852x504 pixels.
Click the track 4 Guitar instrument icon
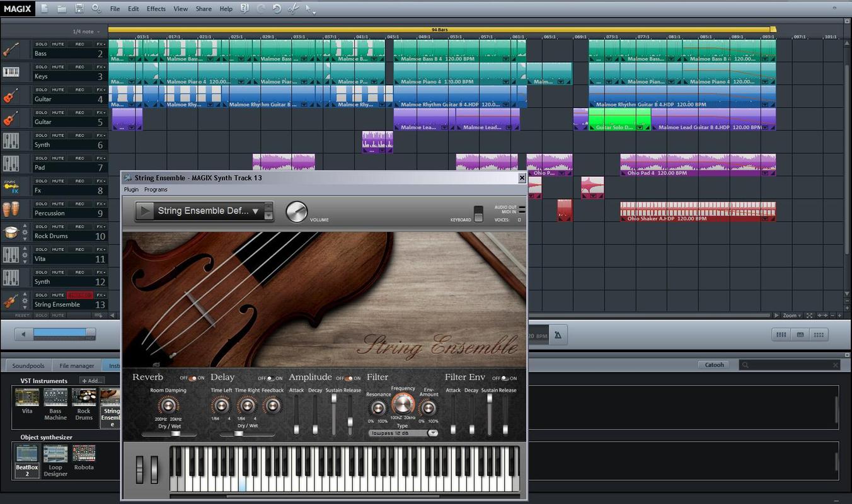pyautogui.click(x=11, y=96)
